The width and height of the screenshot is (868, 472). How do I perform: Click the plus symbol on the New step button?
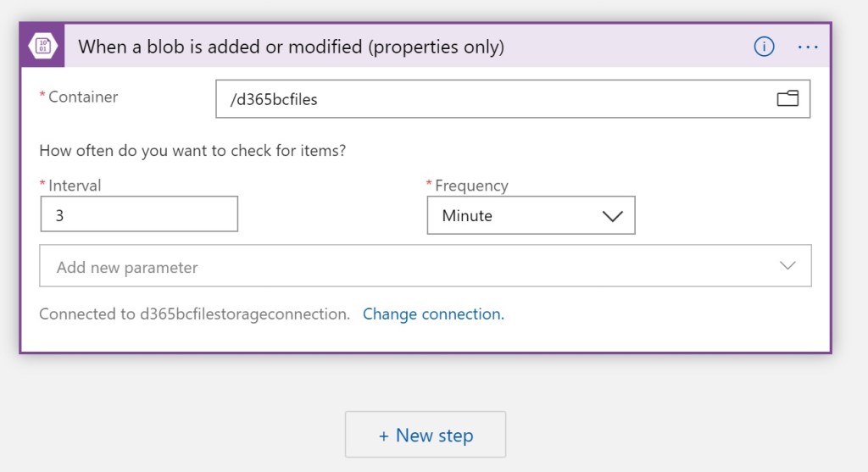384,436
